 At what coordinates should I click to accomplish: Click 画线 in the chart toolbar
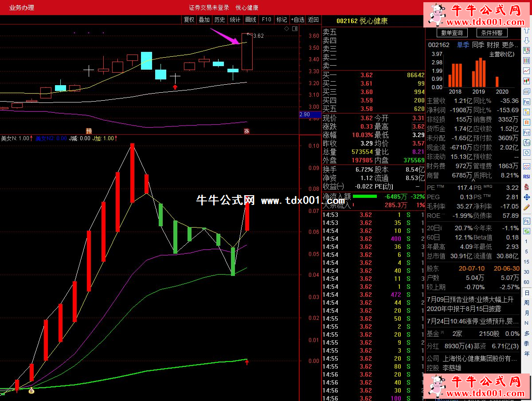[x=250, y=20]
